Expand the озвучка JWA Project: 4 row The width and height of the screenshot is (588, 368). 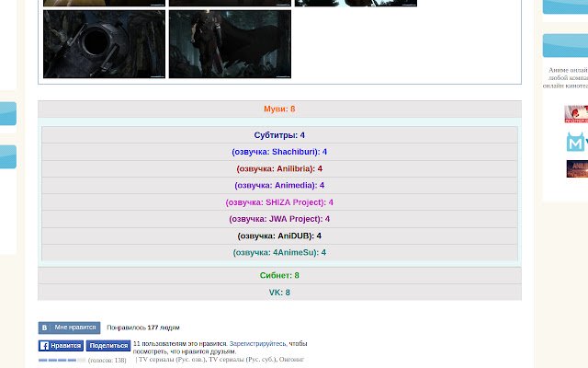click(x=279, y=219)
